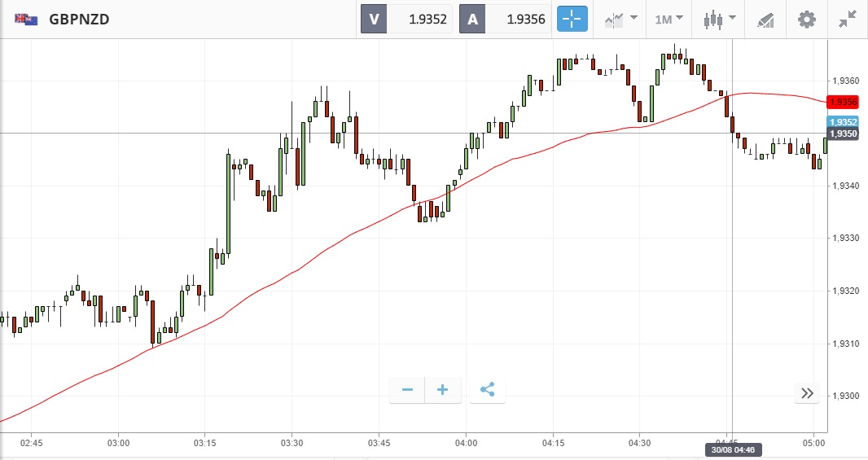Open chart settings gear
This screenshot has width=868, height=460.
pyautogui.click(x=806, y=19)
